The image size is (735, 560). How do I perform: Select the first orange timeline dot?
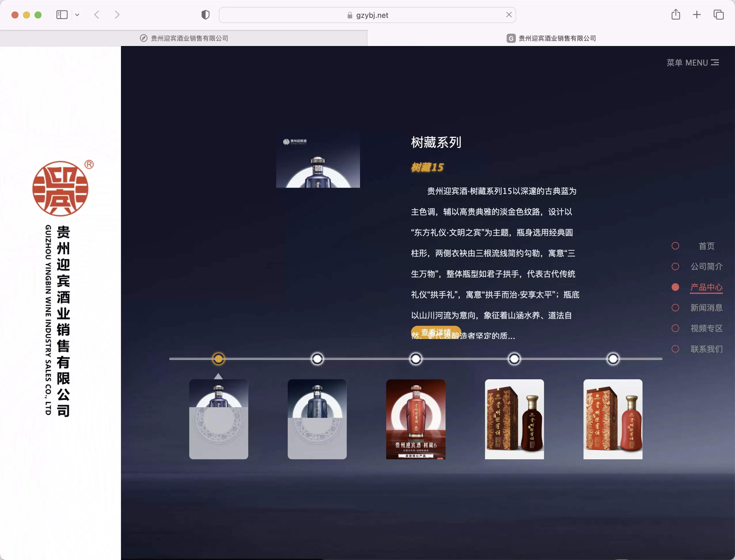(219, 359)
